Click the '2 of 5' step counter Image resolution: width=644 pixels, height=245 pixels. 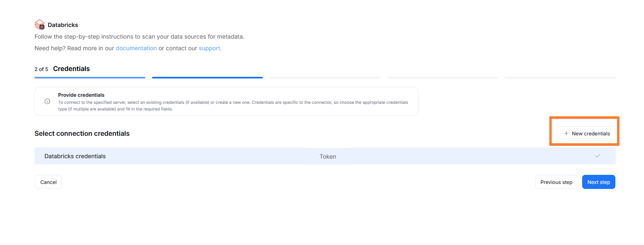(41, 69)
